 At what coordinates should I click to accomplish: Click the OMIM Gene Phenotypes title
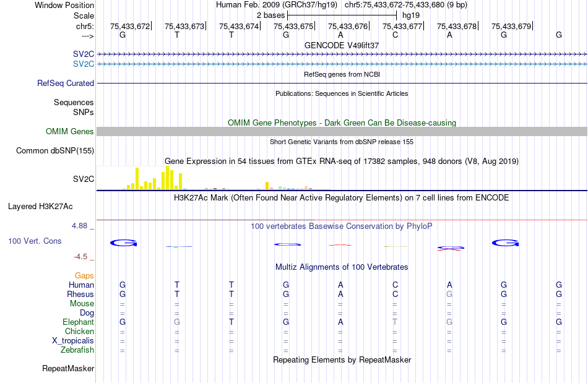pos(342,123)
